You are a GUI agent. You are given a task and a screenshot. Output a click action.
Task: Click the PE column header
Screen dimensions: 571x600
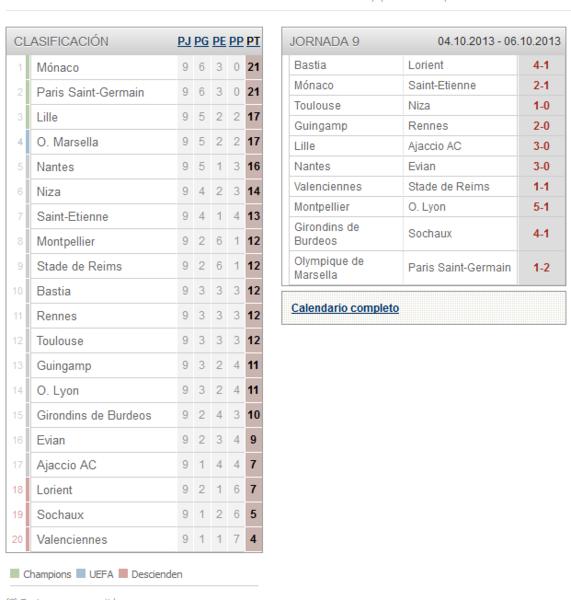pos(219,41)
